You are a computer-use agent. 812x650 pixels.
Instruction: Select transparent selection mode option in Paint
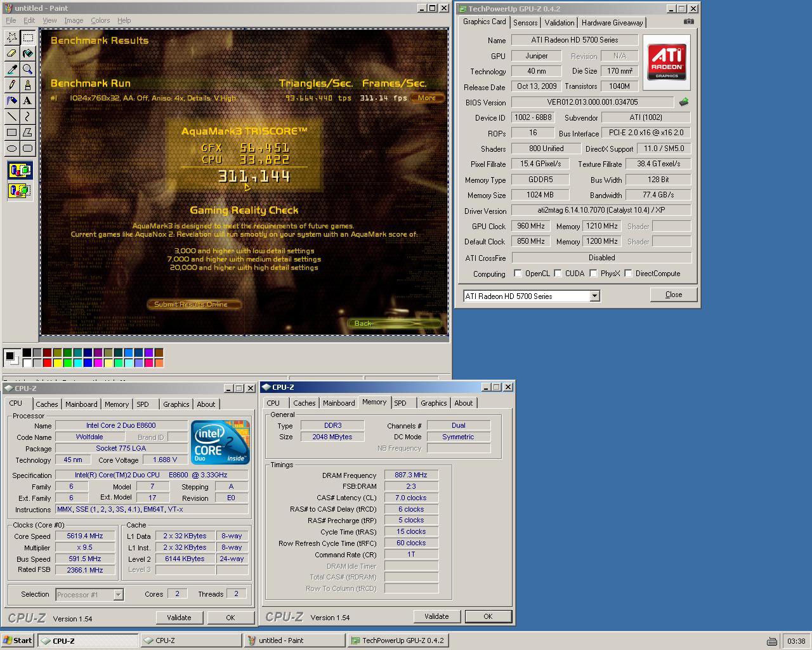(x=20, y=190)
